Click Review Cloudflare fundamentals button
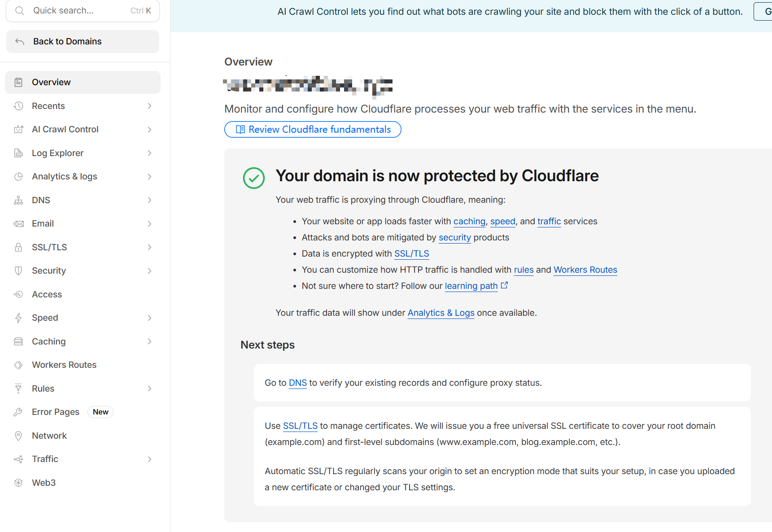 [313, 130]
